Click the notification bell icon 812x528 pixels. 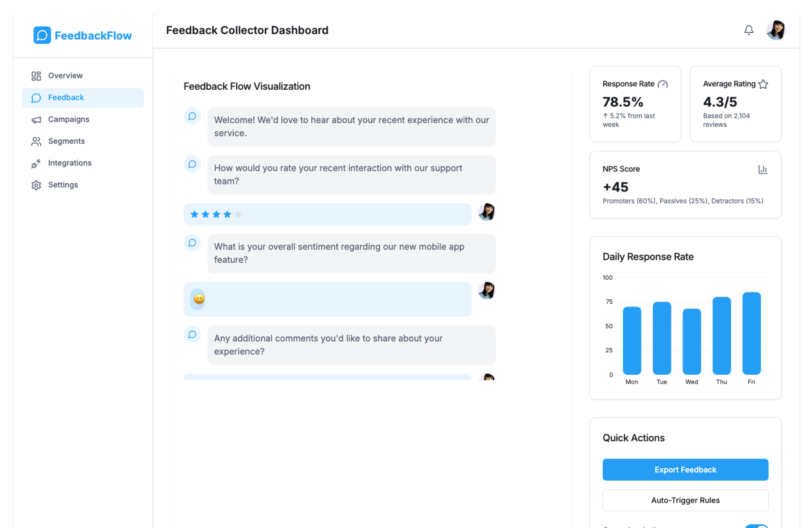click(x=749, y=30)
